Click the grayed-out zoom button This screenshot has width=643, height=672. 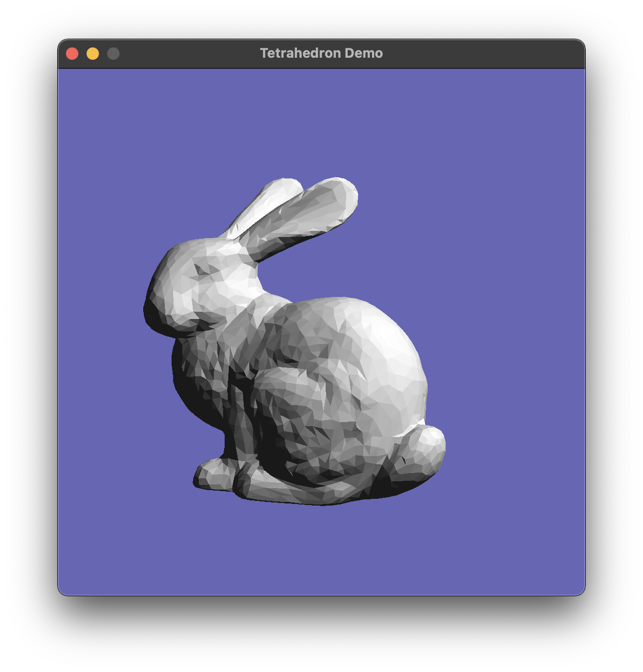click(x=113, y=54)
